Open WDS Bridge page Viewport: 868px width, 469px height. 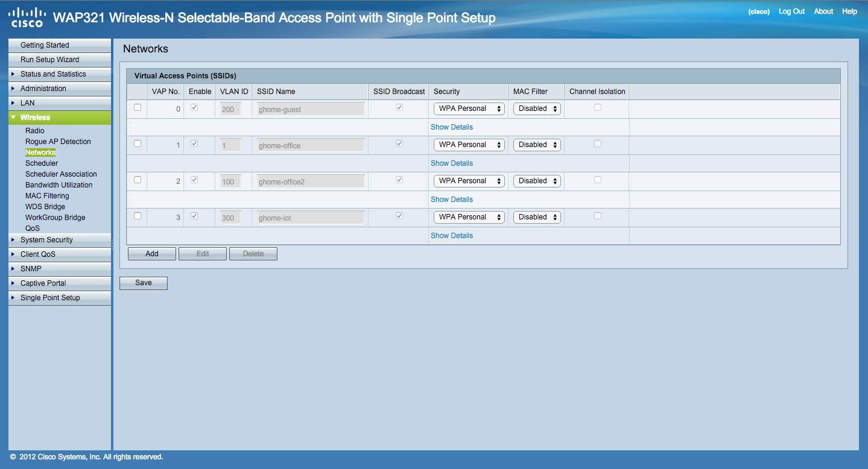point(45,207)
